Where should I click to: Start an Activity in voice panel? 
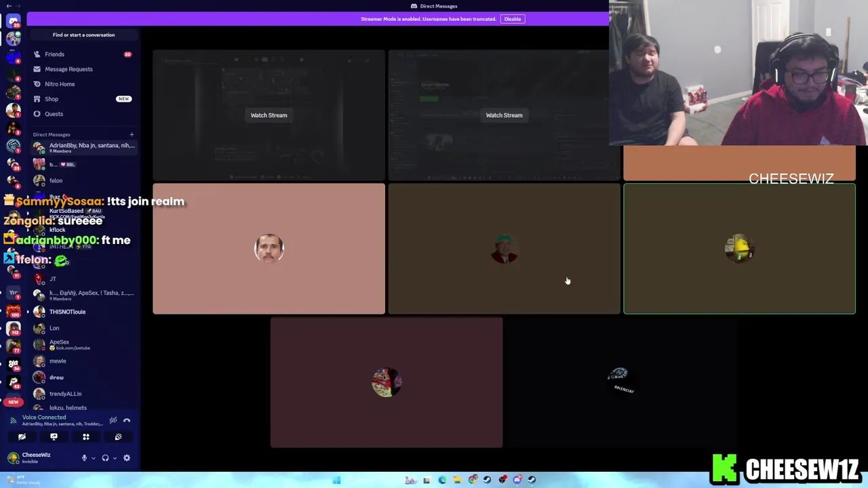coord(86,437)
